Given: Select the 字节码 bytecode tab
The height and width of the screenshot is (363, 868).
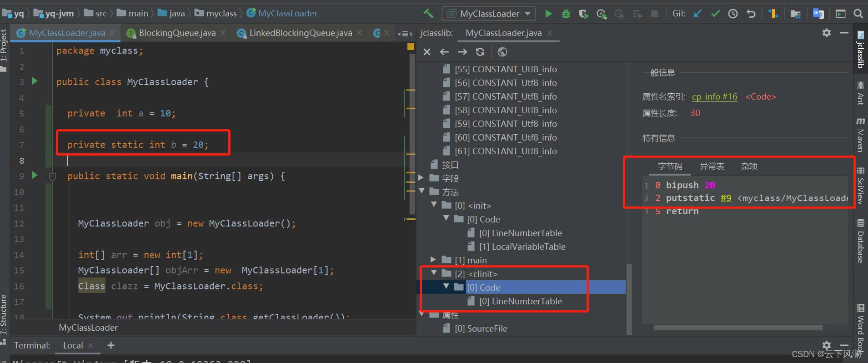Looking at the screenshot, I should (x=670, y=166).
